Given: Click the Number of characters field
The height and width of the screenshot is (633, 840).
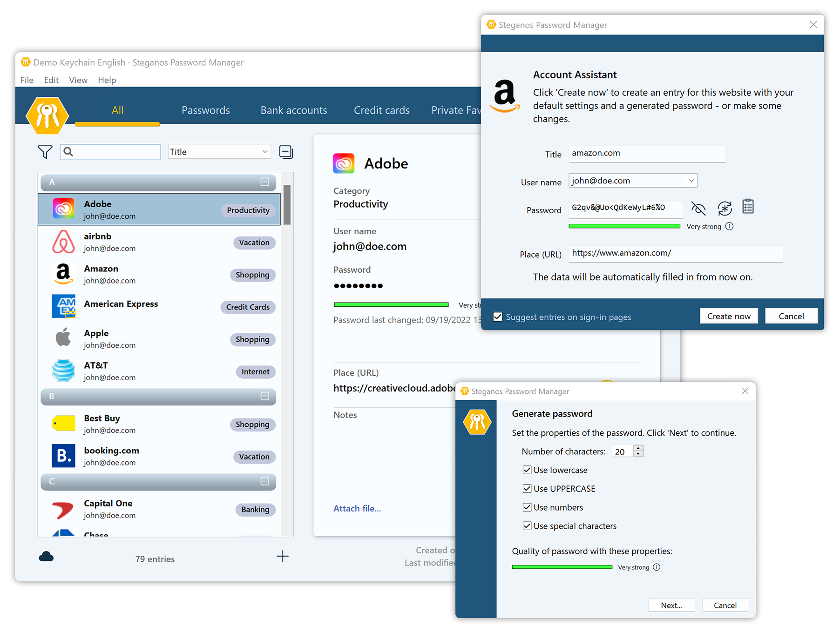Looking at the screenshot, I should click(x=623, y=451).
